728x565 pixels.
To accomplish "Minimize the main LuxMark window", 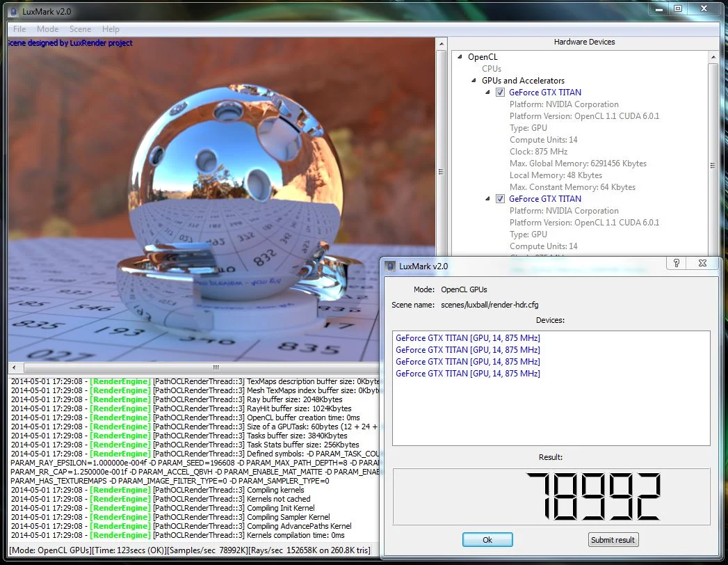I will (659, 8).
